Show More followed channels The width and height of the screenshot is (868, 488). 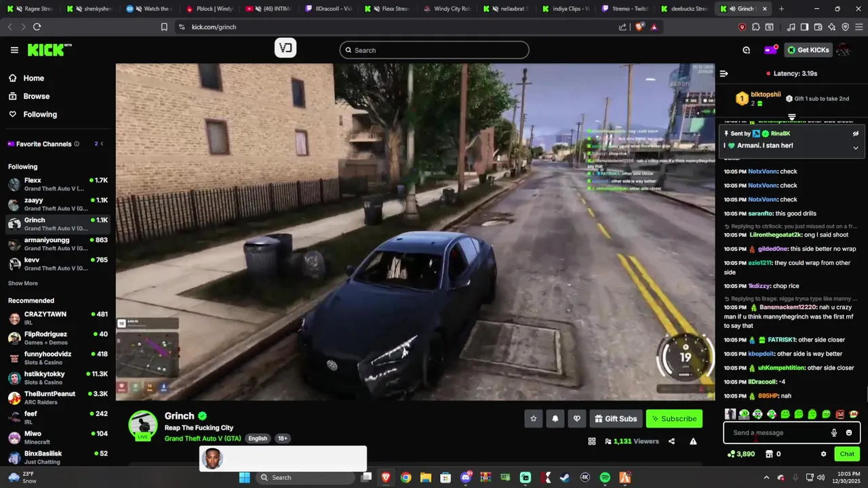point(23,283)
